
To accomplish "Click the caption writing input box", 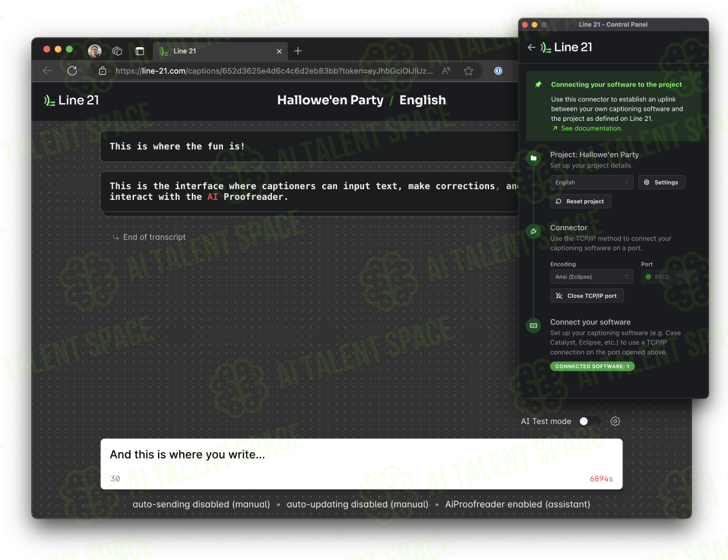I will point(361,464).
